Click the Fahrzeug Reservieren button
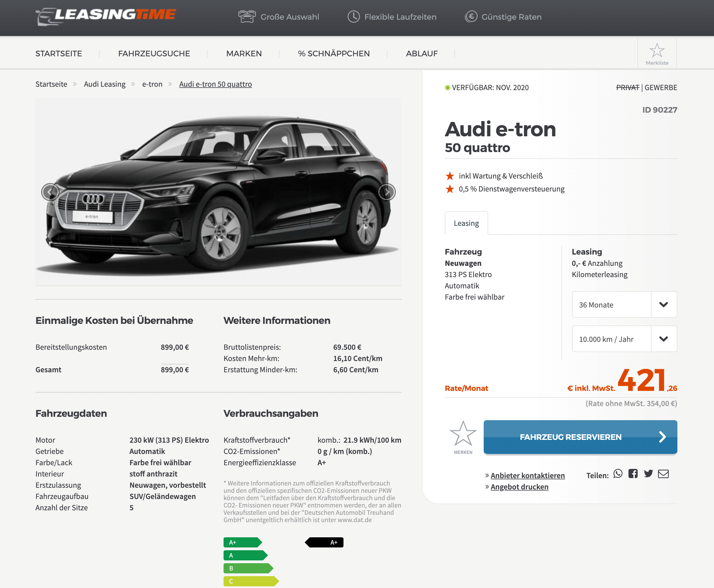 coord(580,437)
